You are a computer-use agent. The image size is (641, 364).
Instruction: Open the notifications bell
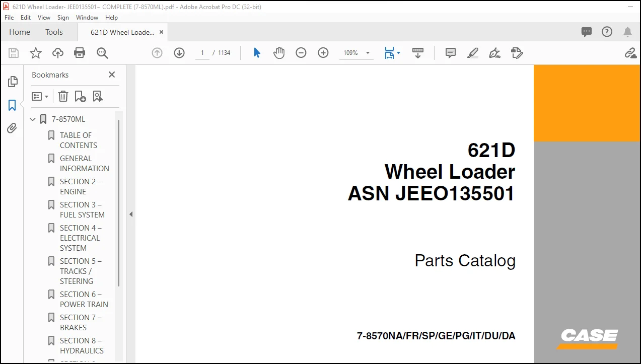point(627,32)
